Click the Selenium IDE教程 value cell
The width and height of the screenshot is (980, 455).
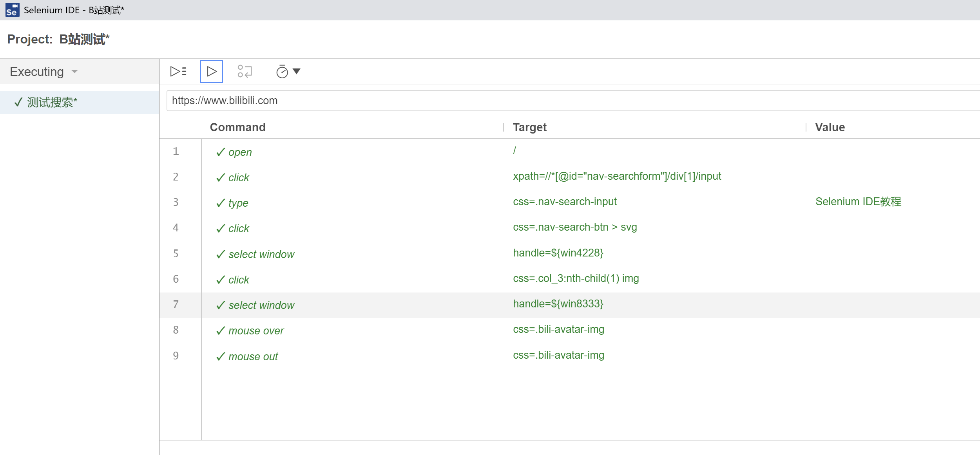tap(858, 202)
